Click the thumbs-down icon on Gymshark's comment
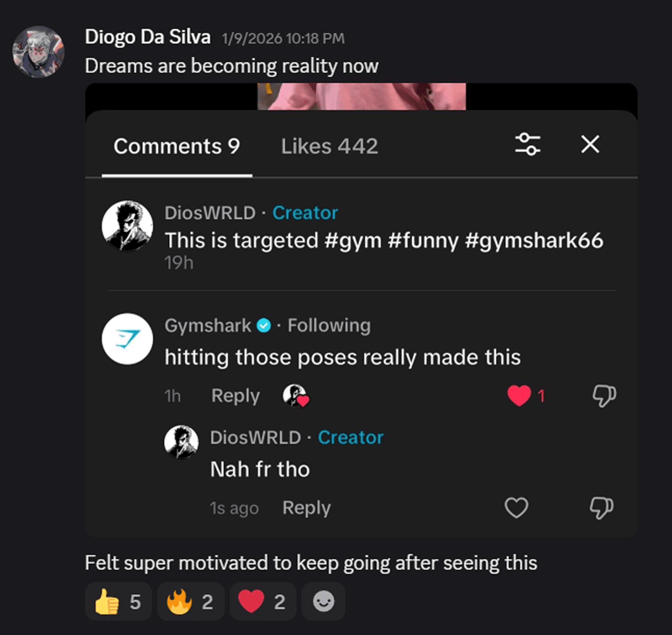The width and height of the screenshot is (672, 635). coord(604,396)
